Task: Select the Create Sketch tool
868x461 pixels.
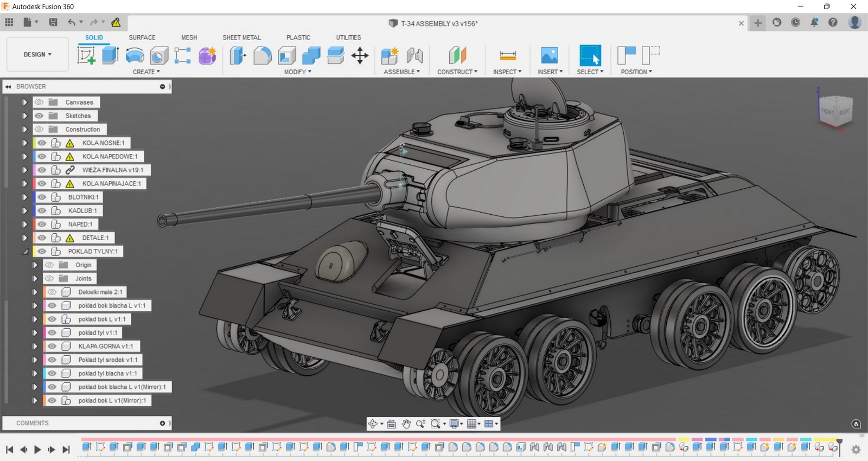Action: pos(86,55)
